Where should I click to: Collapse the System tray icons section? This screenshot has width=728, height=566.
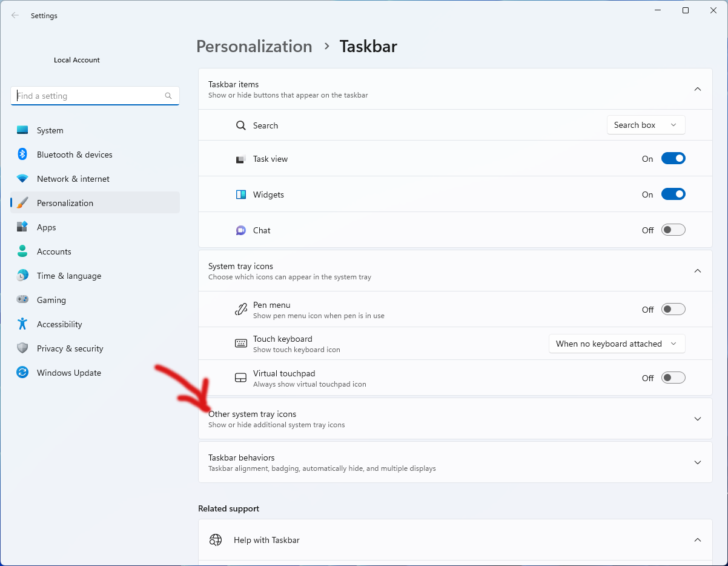[697, 271]
